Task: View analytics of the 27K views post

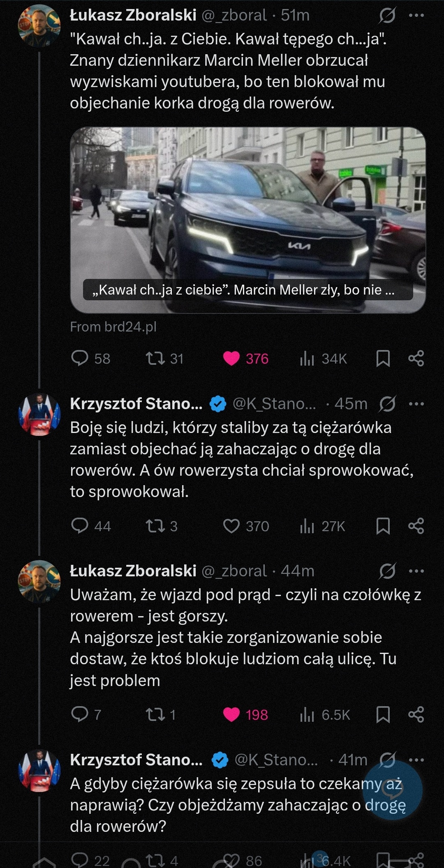Action: point(307,526)
